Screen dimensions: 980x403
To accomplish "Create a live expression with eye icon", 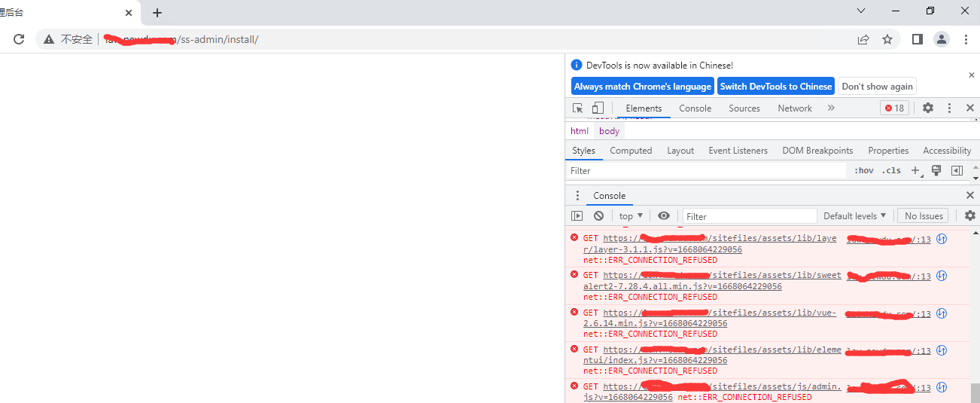I will [x=664, y=216].
